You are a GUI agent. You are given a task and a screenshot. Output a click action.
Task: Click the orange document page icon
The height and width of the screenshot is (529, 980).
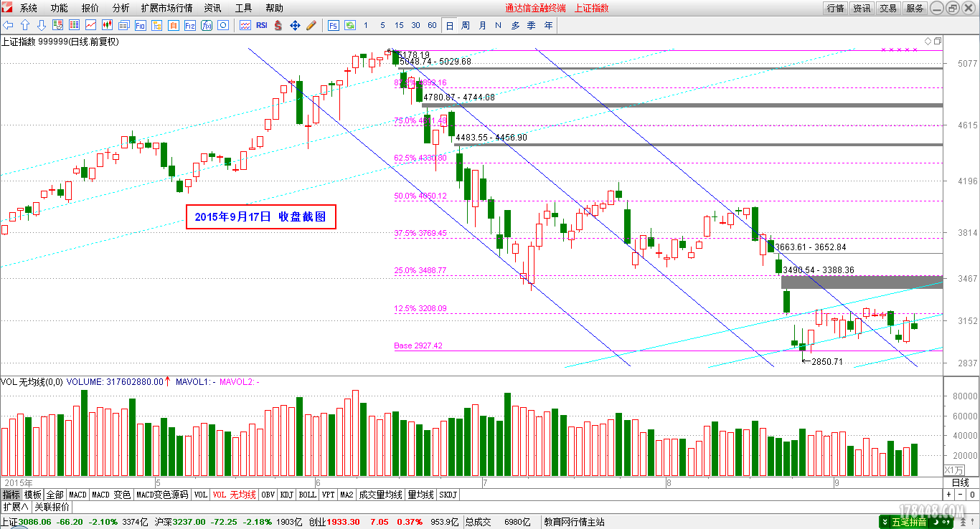coord(174,25)
